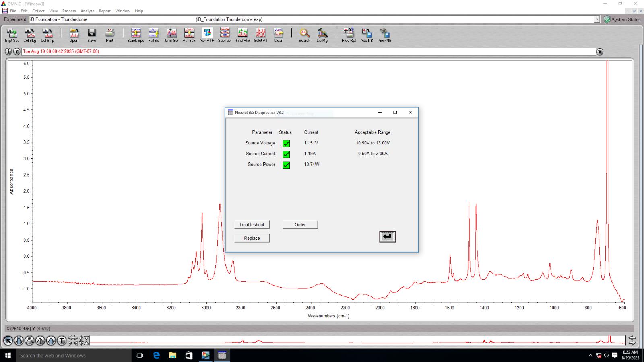Screen dimensions: 644x362
Task: Open Task View on the taskbar
Action: 140,355
